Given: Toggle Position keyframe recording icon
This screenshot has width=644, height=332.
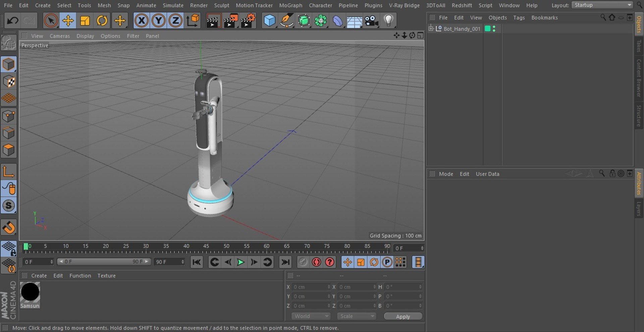Looking at the screenshot, I should (347, 262).
